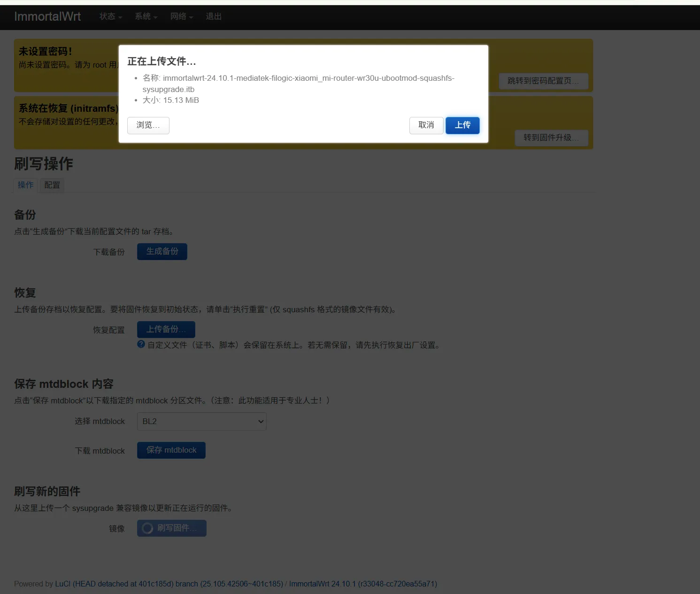Image resolution: width=700 pixels, height=594 pixels.
Task: Click 取消 to cancel the upload
Action: (426, 125)
